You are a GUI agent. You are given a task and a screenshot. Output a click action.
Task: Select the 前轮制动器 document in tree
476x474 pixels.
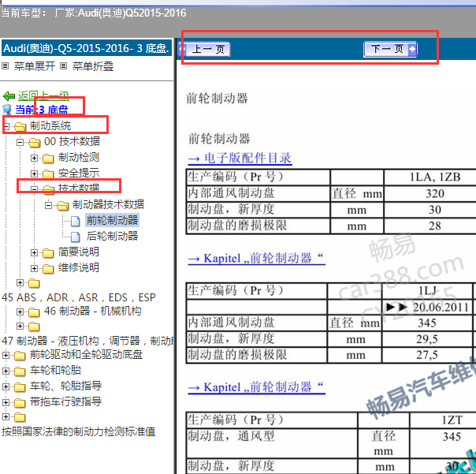pyautogui.click(x=113, y=220)
